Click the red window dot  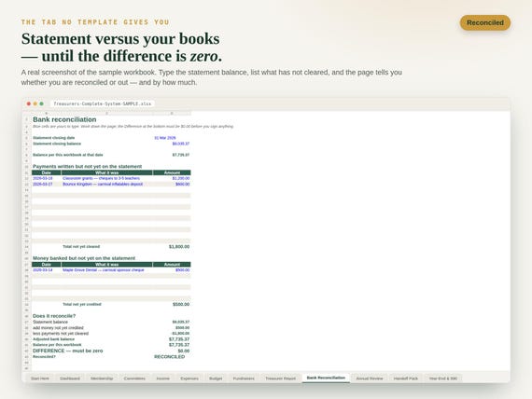tap(29, 103)
